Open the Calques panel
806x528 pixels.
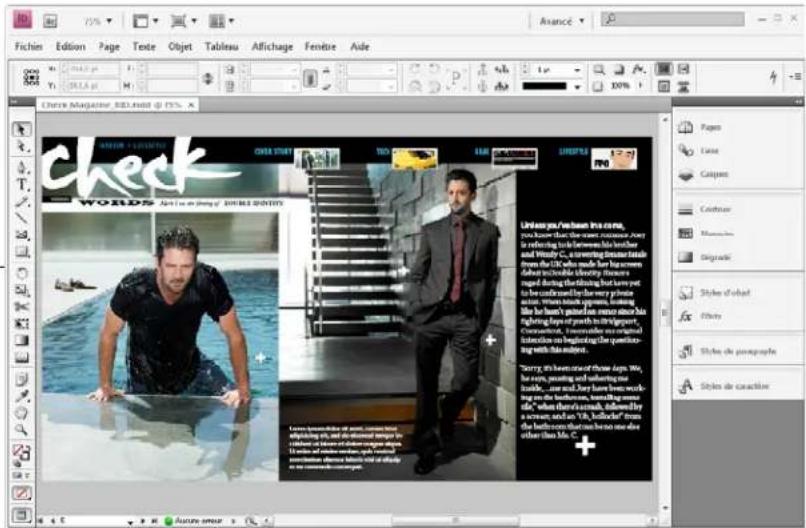tap(703, 174)
